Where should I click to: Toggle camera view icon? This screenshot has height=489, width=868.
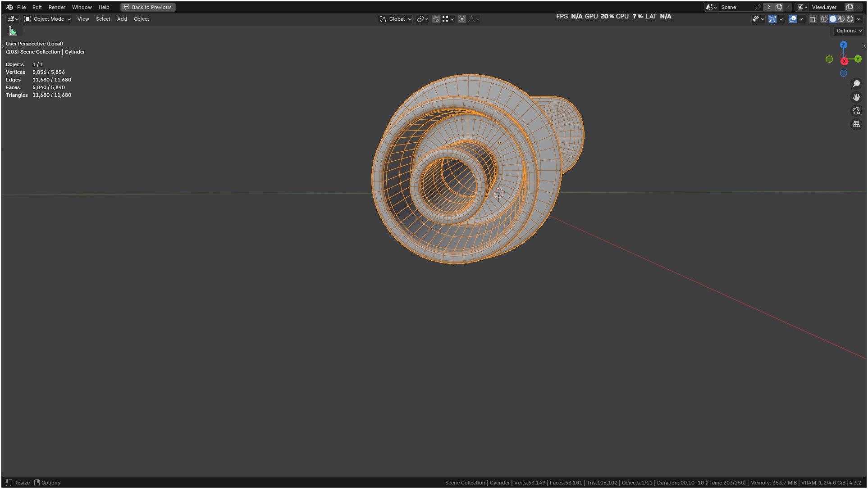click(x=856, y=111)
